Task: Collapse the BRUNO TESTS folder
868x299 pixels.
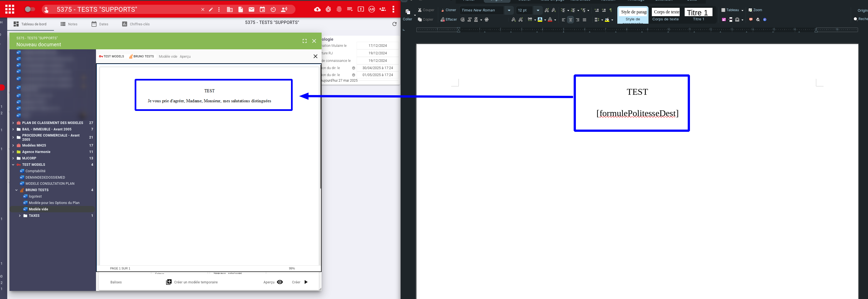Action: click(16, 190)
